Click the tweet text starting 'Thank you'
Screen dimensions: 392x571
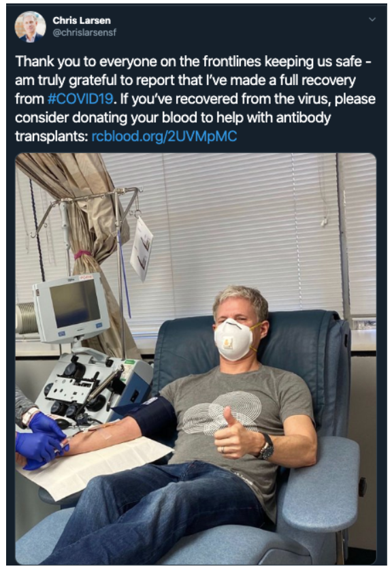coord(195,99)
